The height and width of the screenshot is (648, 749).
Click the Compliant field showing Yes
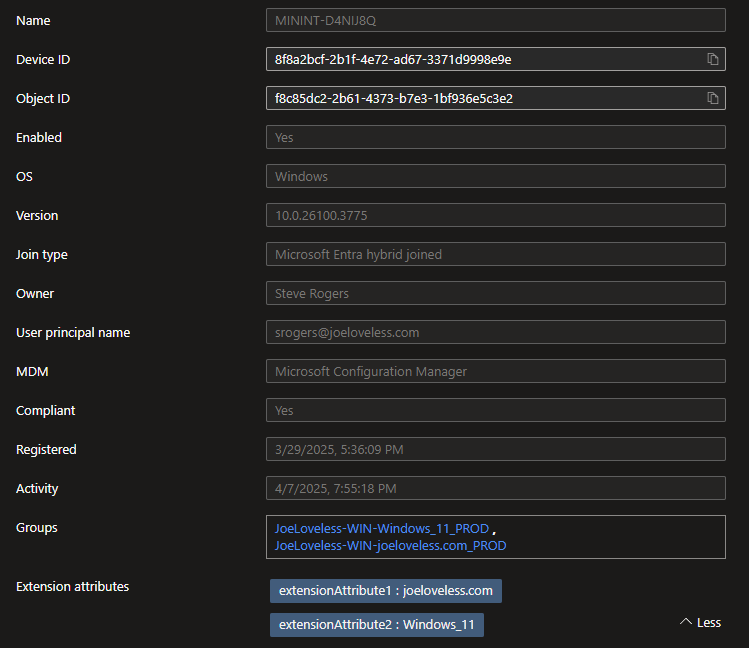[x=495, y=410]
